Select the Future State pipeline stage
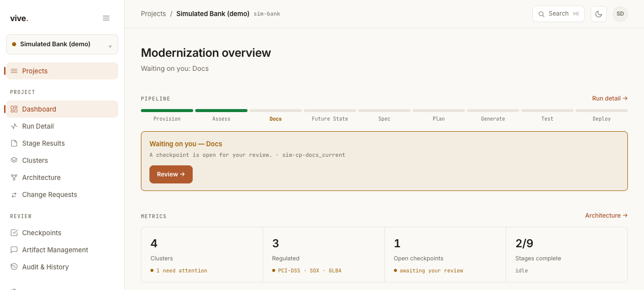This screenshot has width=644, height=290. click(330, 116)
